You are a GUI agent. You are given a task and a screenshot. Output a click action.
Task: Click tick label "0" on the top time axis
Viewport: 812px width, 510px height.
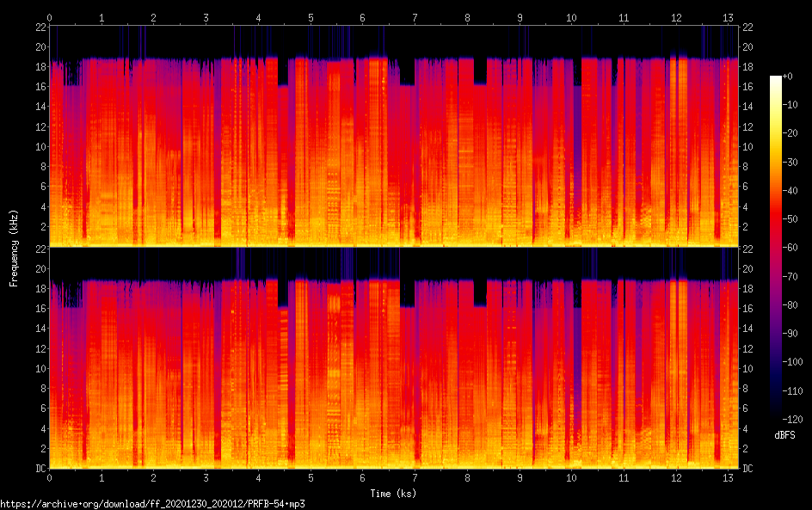pyautogui.click(x=49, y=17)
